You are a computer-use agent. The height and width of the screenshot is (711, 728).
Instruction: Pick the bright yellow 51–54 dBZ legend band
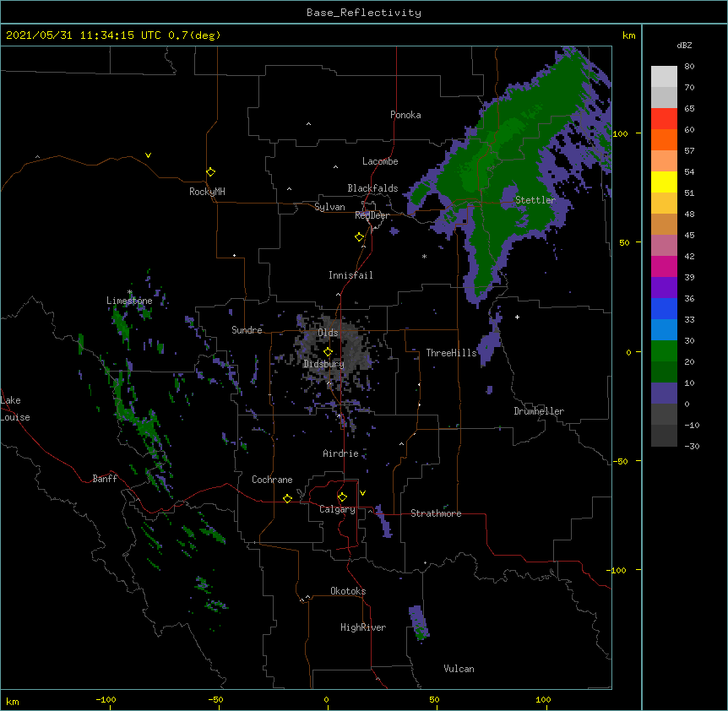(664, 182)
